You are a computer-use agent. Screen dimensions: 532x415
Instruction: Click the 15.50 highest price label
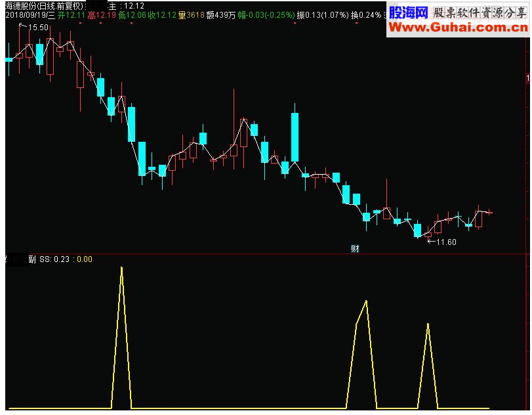click(x=38, y=27)
